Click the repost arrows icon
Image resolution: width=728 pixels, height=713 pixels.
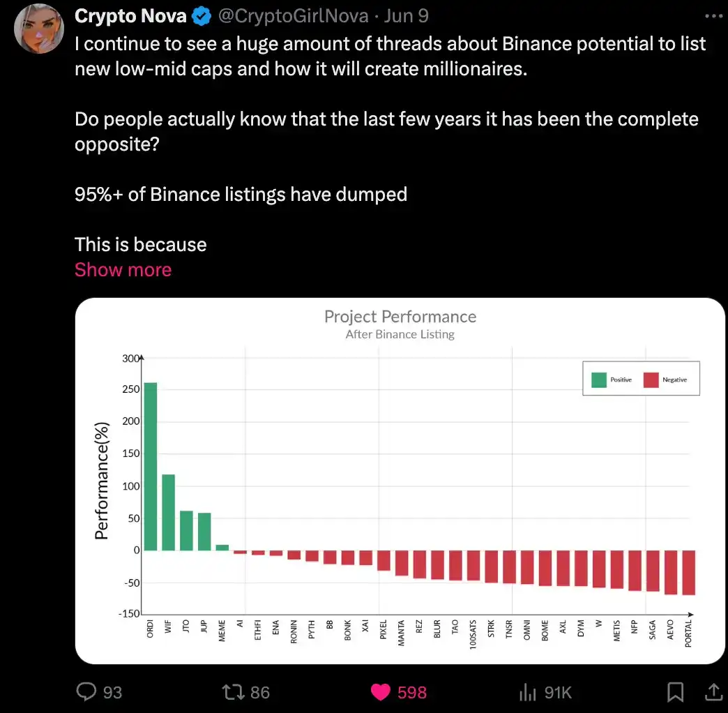(232, 691)
